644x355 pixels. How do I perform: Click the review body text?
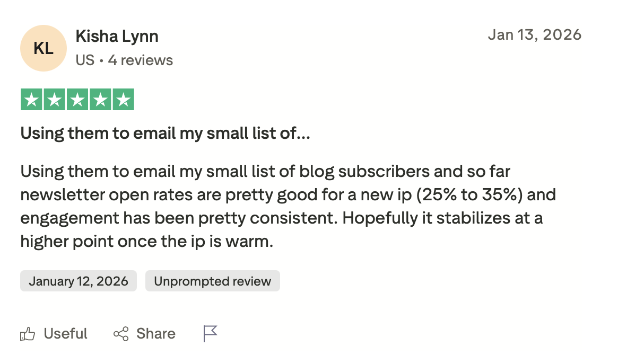coord(286,206)
